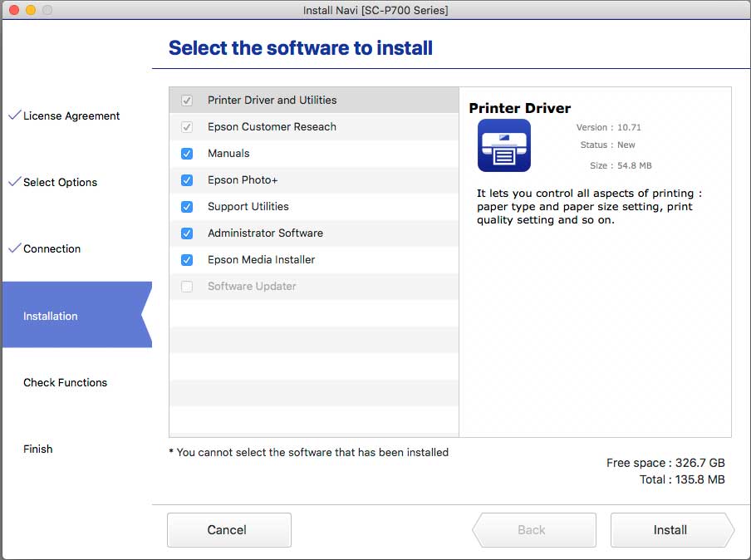The width and height of the screenshot is (751, 560).
Task: Select the Printer Driver and Utilities row
Action: 314,101
